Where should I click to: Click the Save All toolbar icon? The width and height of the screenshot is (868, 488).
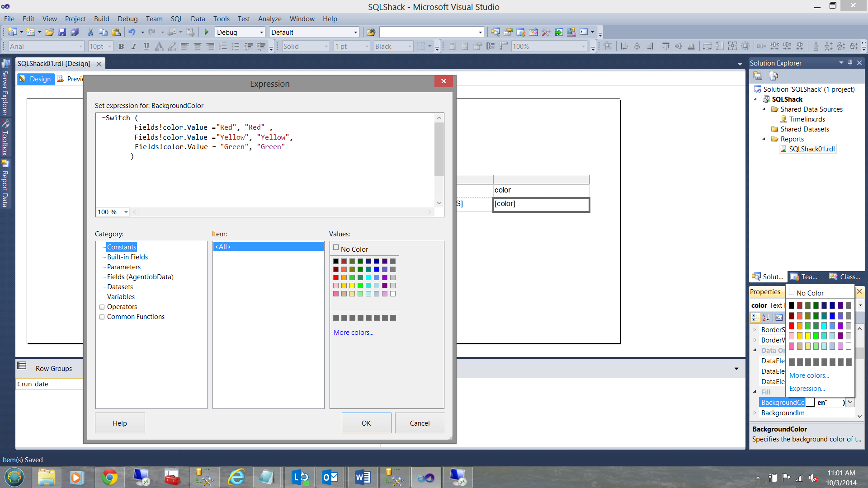[75, 32]
